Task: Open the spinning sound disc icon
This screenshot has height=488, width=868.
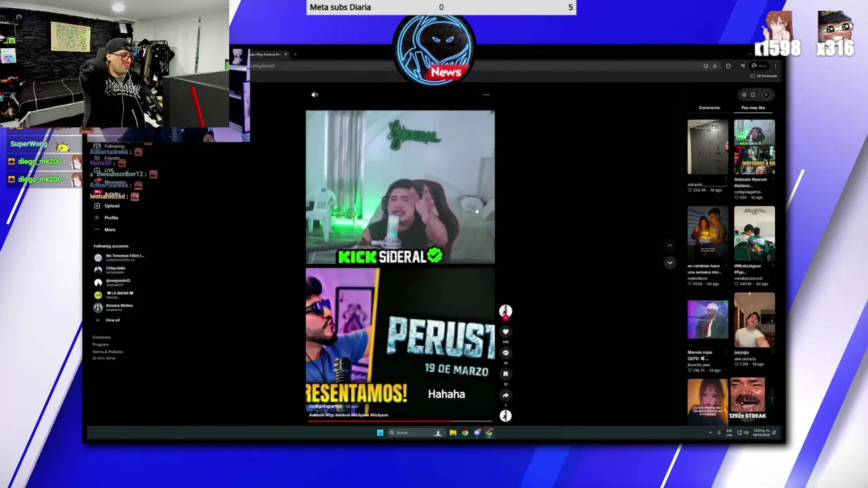Action: pyautogui.click(x=505, y=415)
